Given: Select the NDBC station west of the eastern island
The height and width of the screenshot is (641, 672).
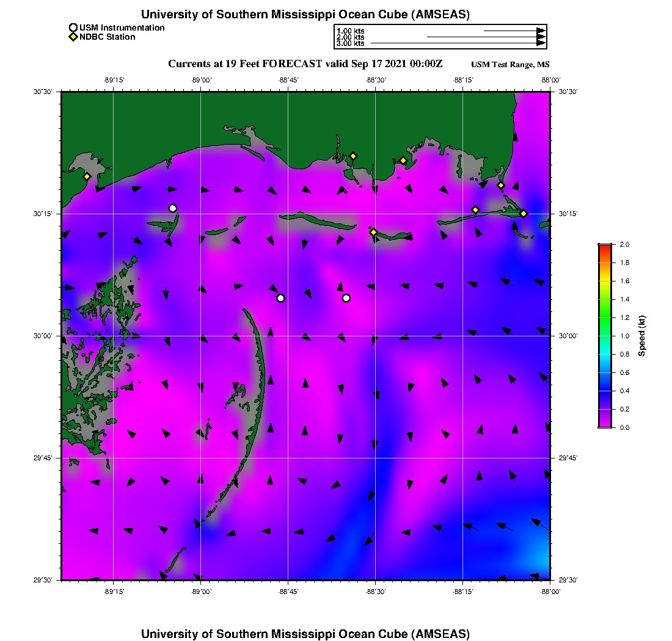Looking at the screenshot, I should click(475, 210).
